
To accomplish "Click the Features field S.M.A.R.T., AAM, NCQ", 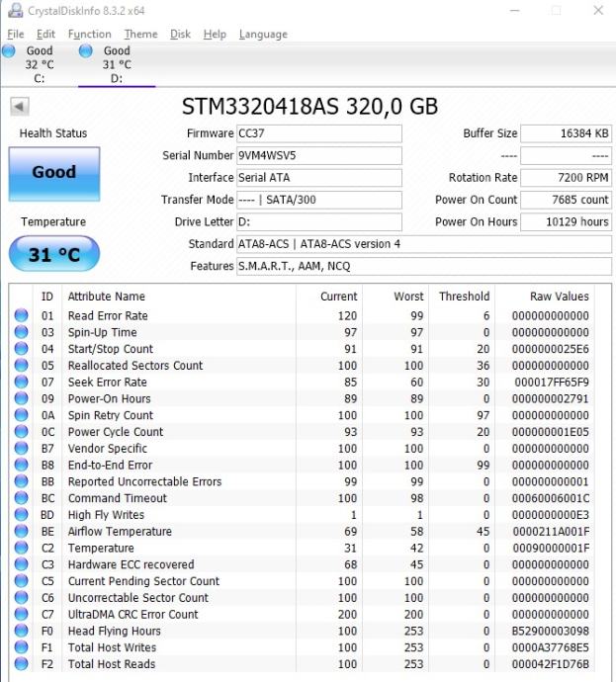I will tap(424, 266).
